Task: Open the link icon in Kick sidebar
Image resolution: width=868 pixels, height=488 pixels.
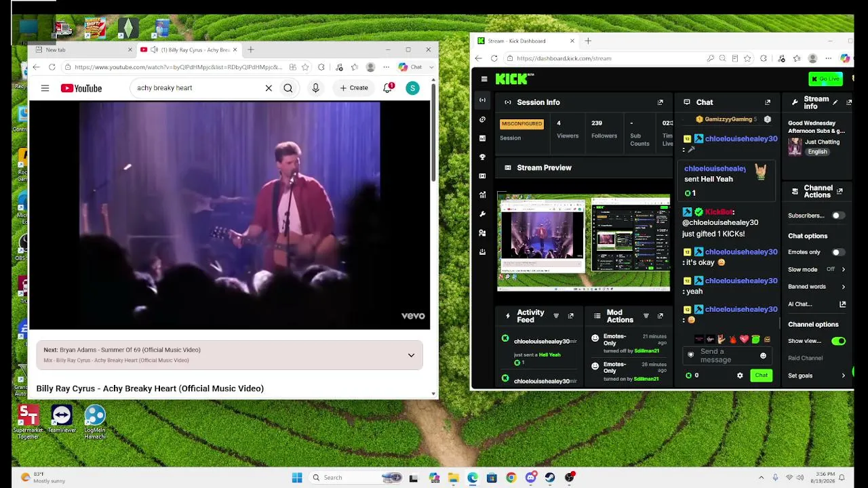Action: pos(482,119)
